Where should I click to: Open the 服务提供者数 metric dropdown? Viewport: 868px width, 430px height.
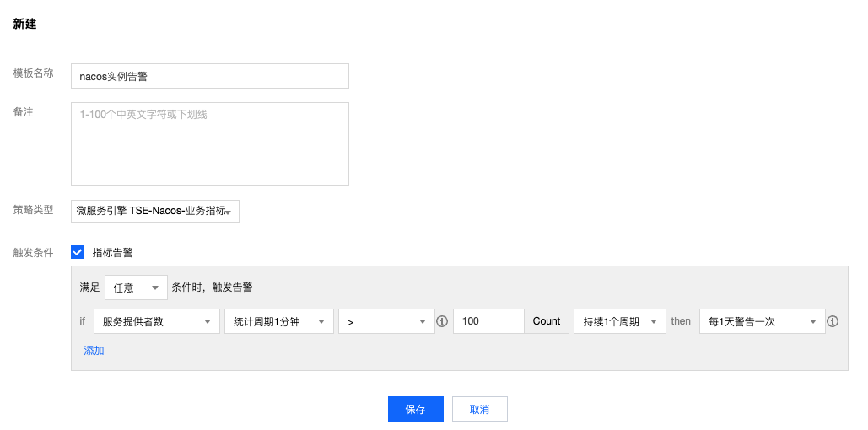point(157,321)
